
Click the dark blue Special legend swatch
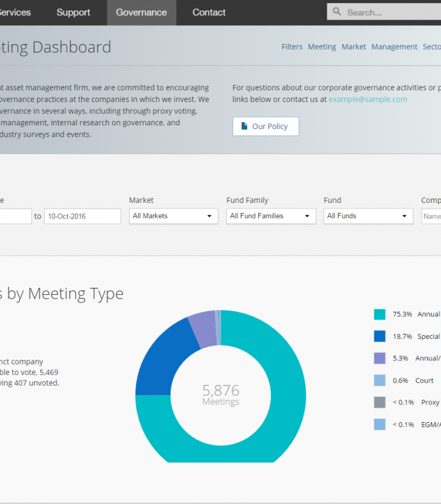379,336
